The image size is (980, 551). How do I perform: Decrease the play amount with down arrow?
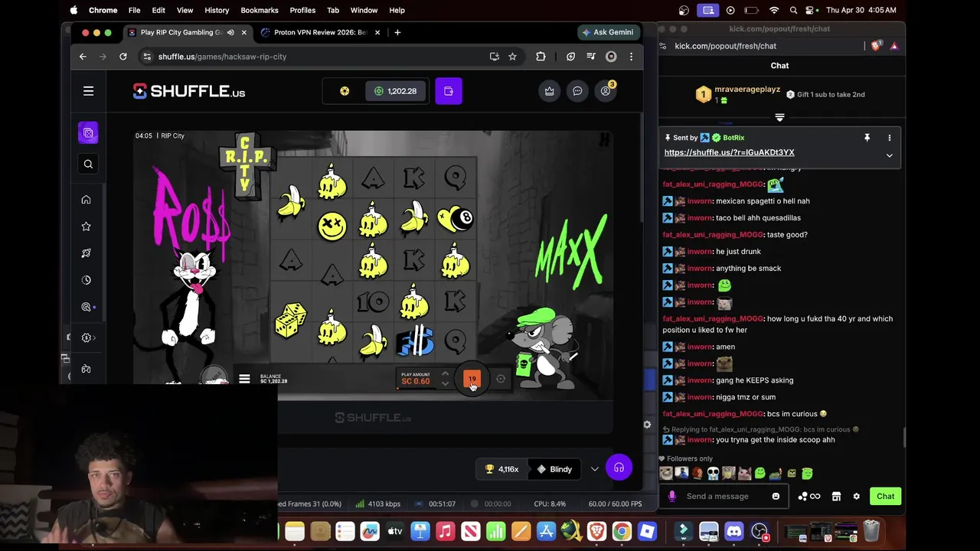(445, 383)
